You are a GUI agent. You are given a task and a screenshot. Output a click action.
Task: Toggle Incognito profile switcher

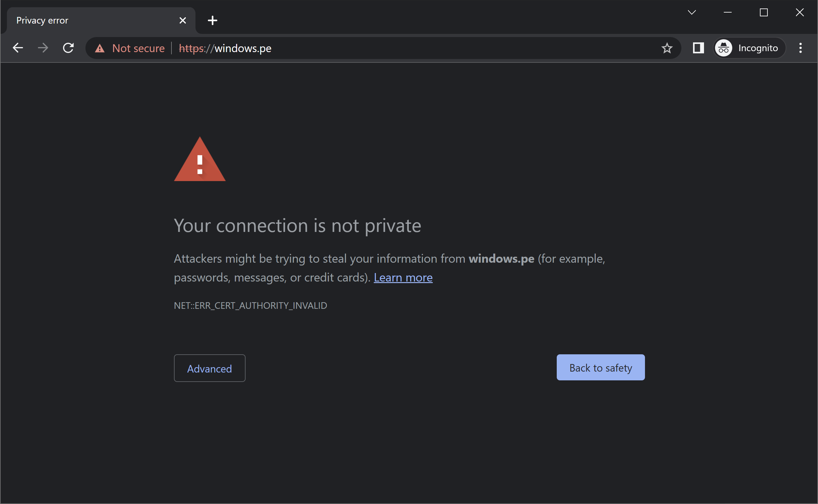(x=749, y=48)
